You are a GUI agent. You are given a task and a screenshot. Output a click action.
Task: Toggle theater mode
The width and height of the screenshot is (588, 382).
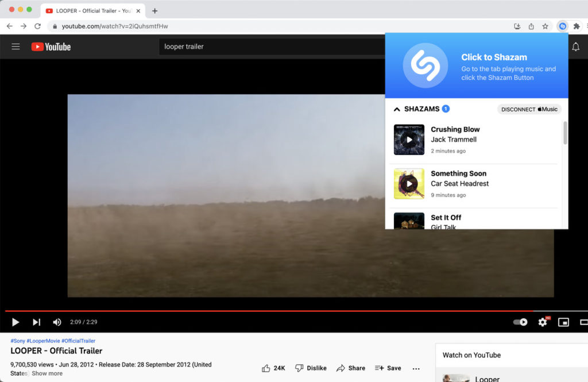(x=583, y=322)
